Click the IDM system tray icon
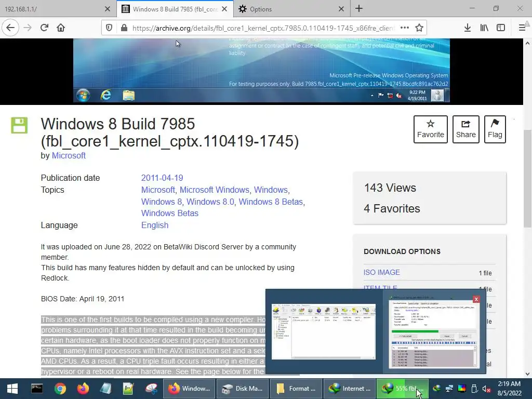Viewport: 532px width, 399px height. [436, 389]
